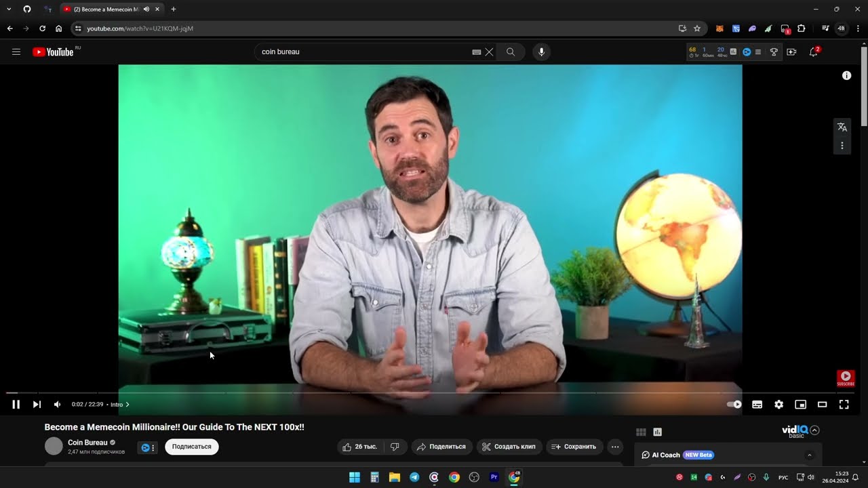Toggle autoplay switch in player

(x=734, y=405)
